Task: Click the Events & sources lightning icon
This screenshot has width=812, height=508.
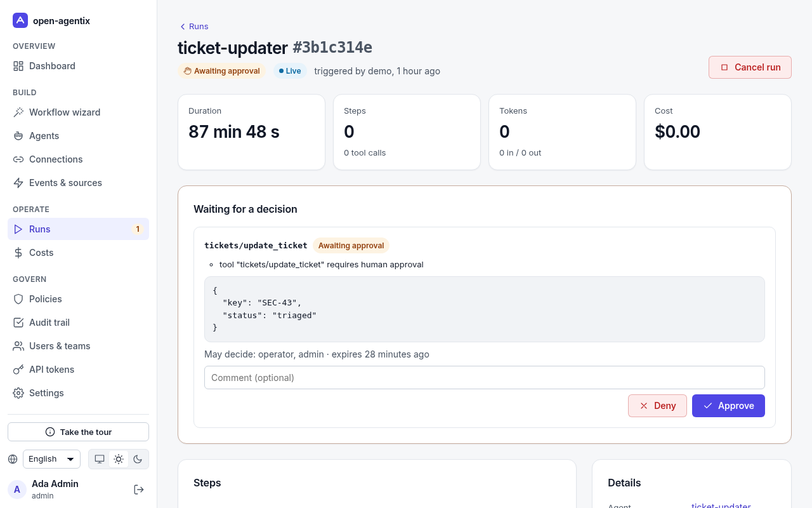Action: (18, 183)
